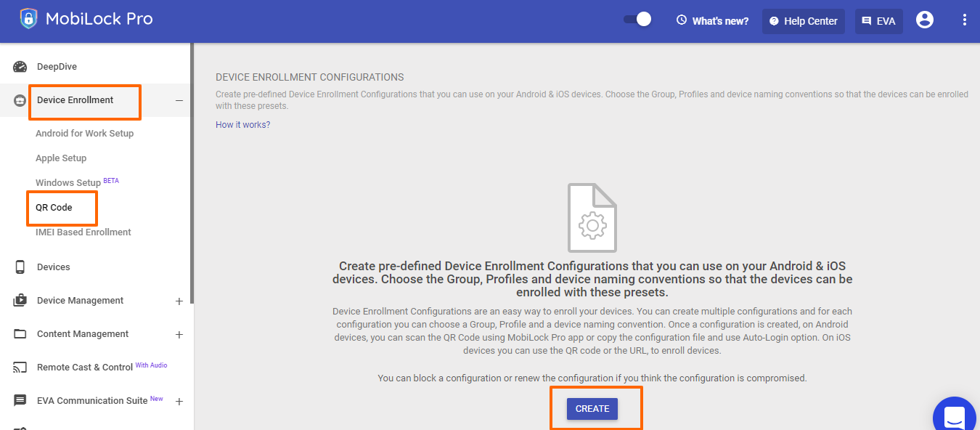Open Remote Cast & Control

(x=85, y=368)
